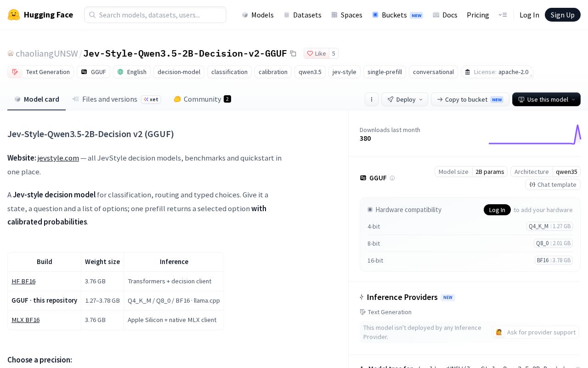Open the Chat template button
This screenshot has width=588, height=368.
click(x=553, y=184)
